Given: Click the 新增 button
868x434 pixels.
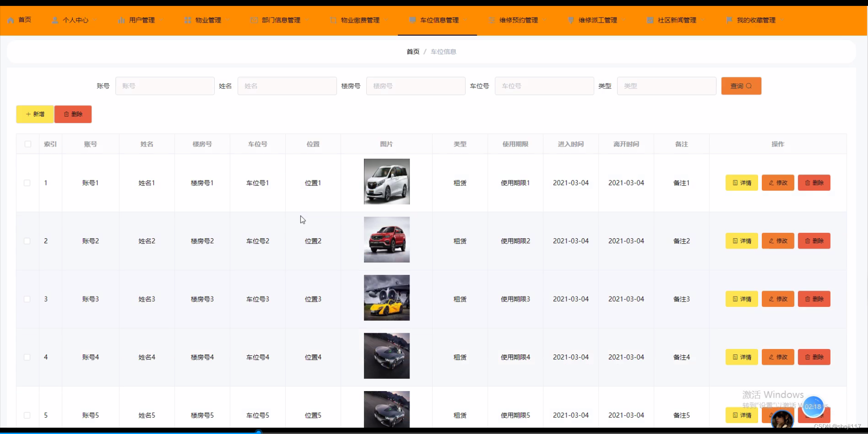Looking at the screenshot, I should [x=34, y=114].
